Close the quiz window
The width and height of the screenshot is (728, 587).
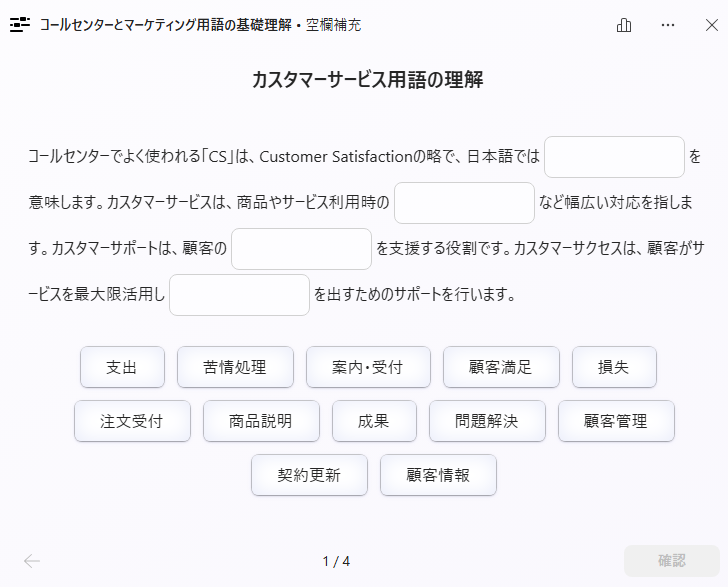(x=711, y=25)
